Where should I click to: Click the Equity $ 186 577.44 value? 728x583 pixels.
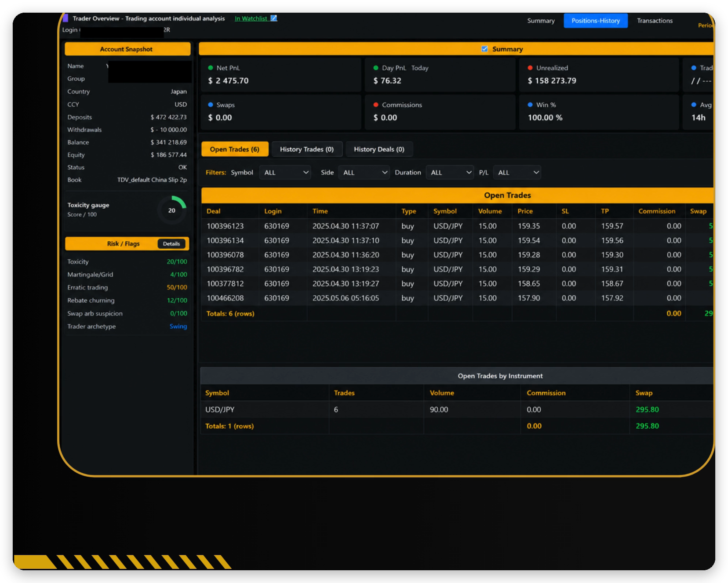169,155
